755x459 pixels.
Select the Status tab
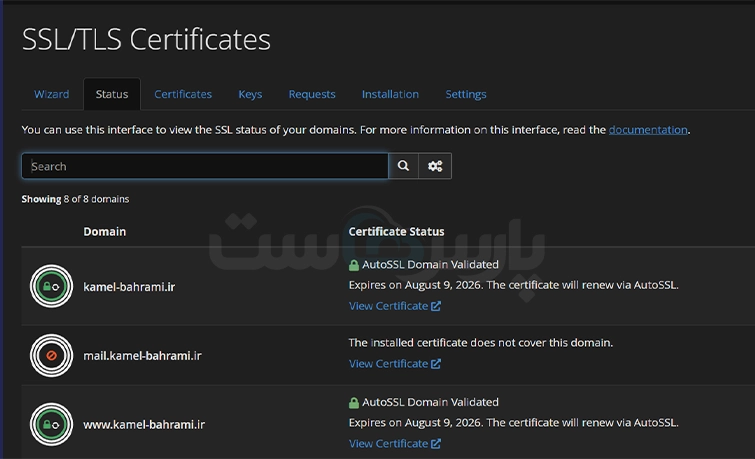pyautogui.click(x=112, y=94)
